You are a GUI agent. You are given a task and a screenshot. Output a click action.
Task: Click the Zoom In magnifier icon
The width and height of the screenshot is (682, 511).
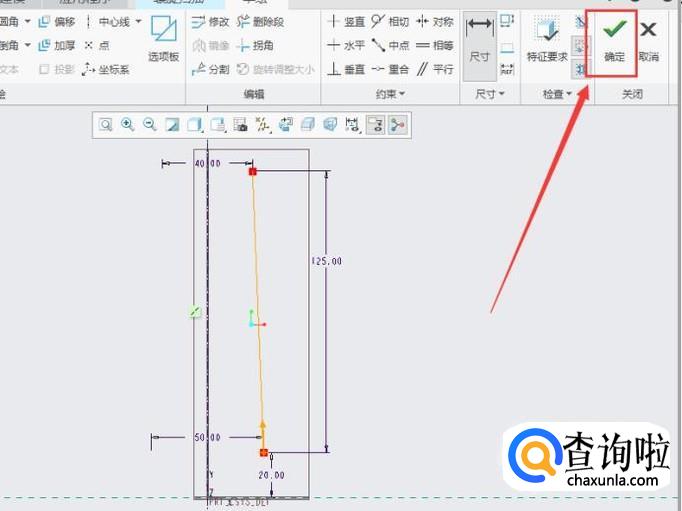[127, 125]
